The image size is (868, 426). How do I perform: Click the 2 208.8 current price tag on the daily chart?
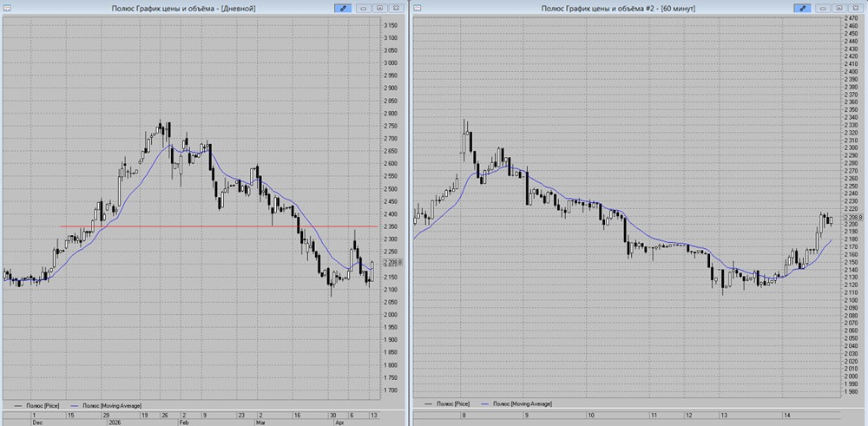pyautogui.click(x=391, y=262)
